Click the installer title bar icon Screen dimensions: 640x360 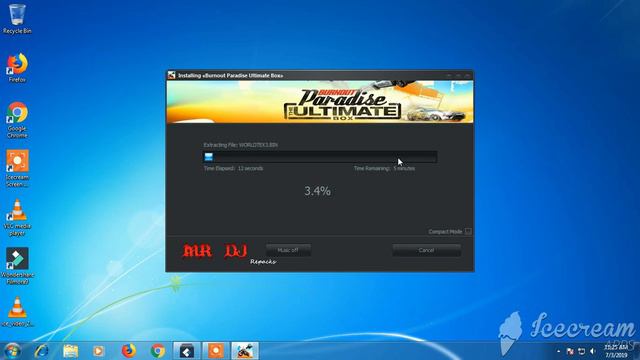point(171,75)
